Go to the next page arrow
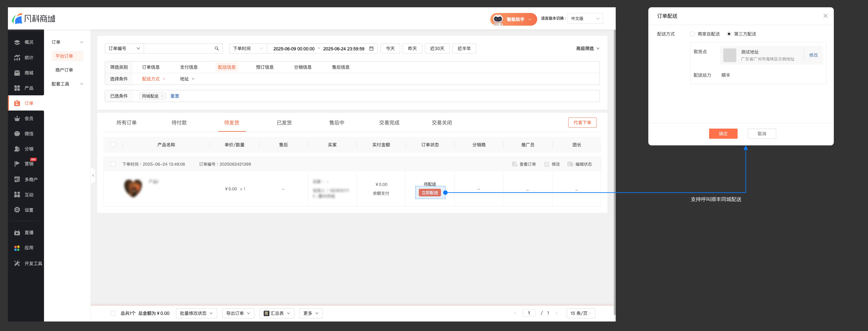This screenshot has height=331, width=868. pyautogui.click(x=556, y=313)
